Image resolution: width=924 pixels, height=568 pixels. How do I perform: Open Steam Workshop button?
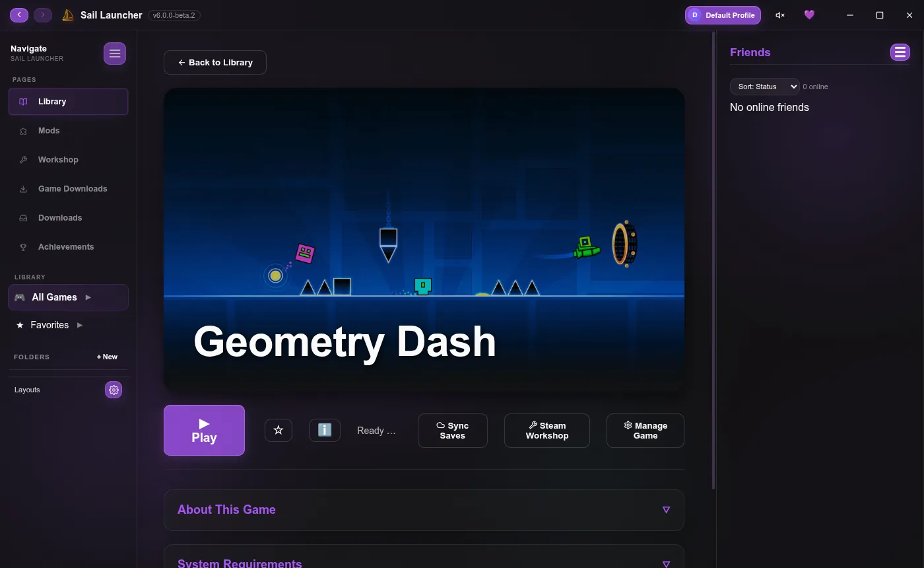pos(547,431)
